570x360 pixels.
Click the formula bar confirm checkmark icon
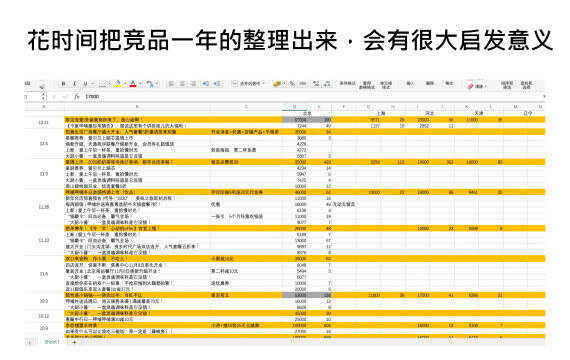[x=65, y=97]
